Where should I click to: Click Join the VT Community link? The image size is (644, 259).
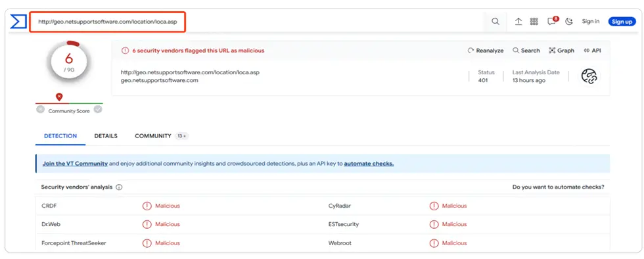point(75,164)
